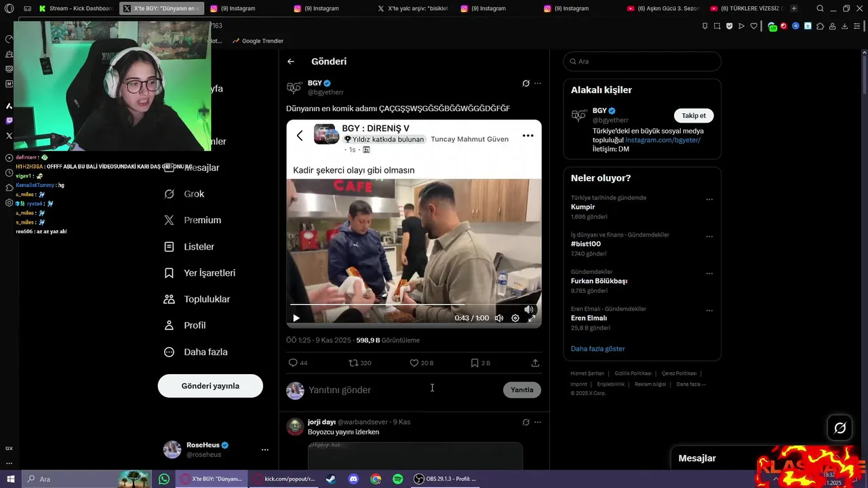Open kick.com/popout taskbar window
The height and width of the screenshot is (488, 868).
285,479
